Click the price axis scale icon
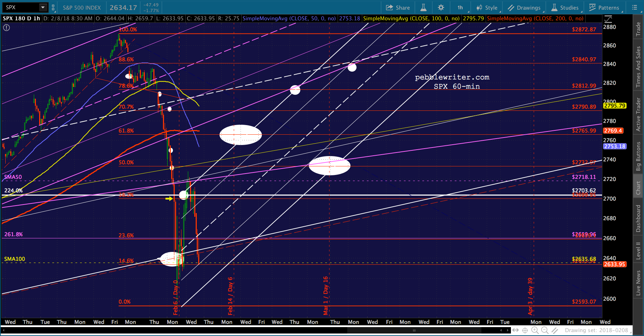This screenshot has height=336, width=644. (608, 19)
